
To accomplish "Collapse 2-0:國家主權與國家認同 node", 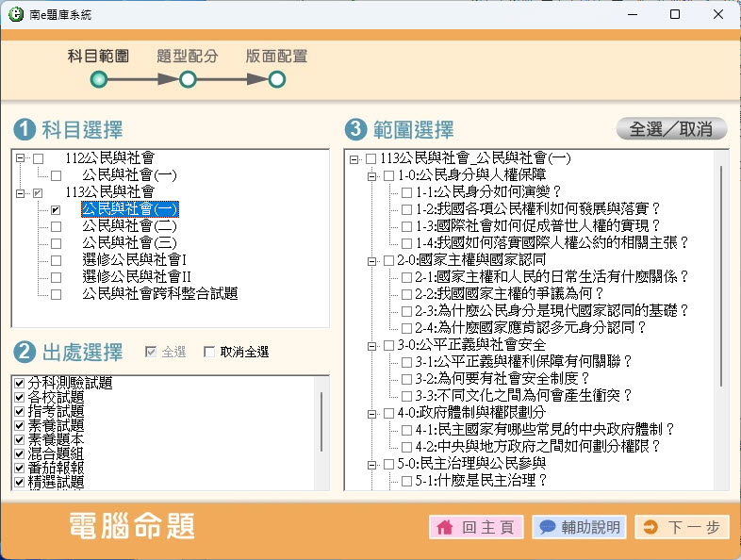I will tap(372, 261).
